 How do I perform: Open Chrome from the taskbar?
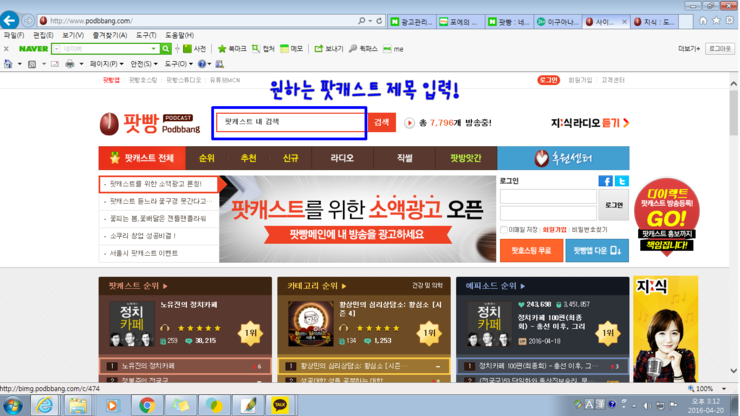(x=147, y=405)
